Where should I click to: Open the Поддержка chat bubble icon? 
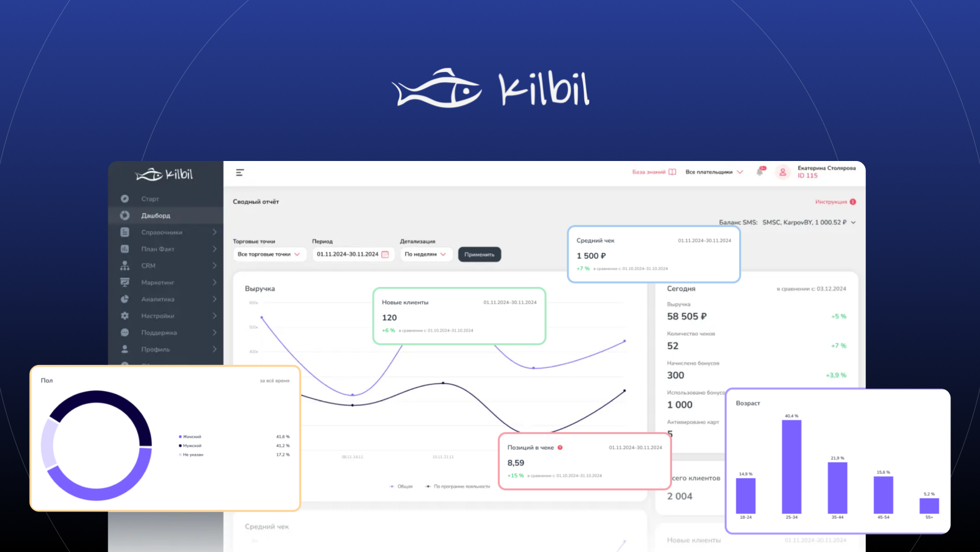[125, 332]
